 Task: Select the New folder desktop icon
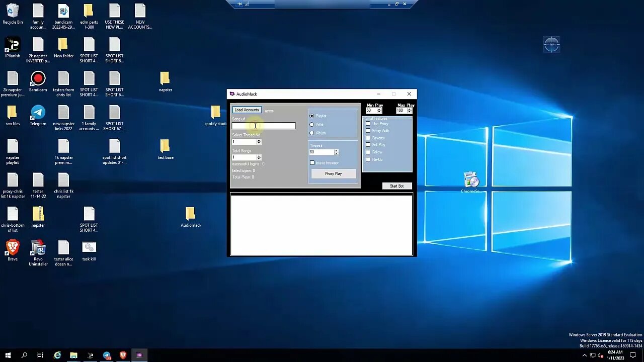(x=63, y=47)
